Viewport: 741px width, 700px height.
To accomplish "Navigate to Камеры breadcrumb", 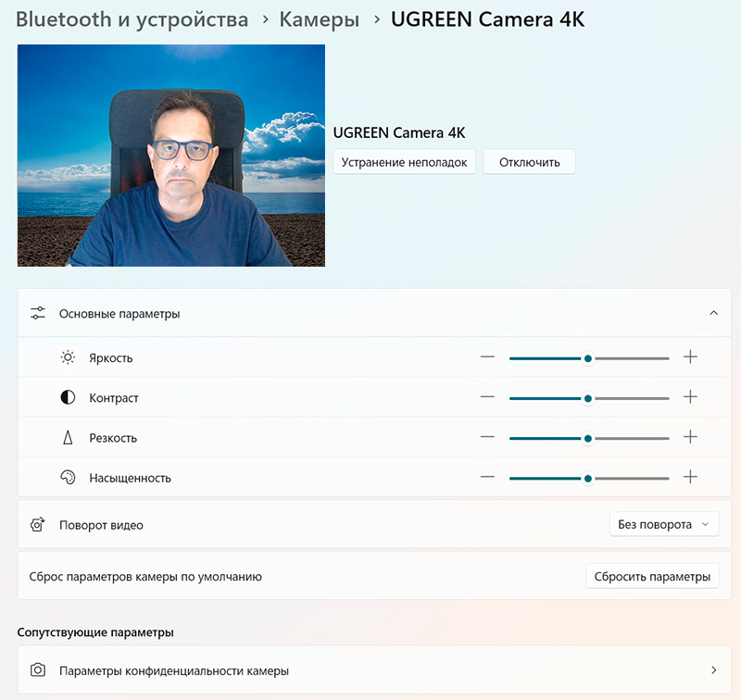I will [320, 19].
